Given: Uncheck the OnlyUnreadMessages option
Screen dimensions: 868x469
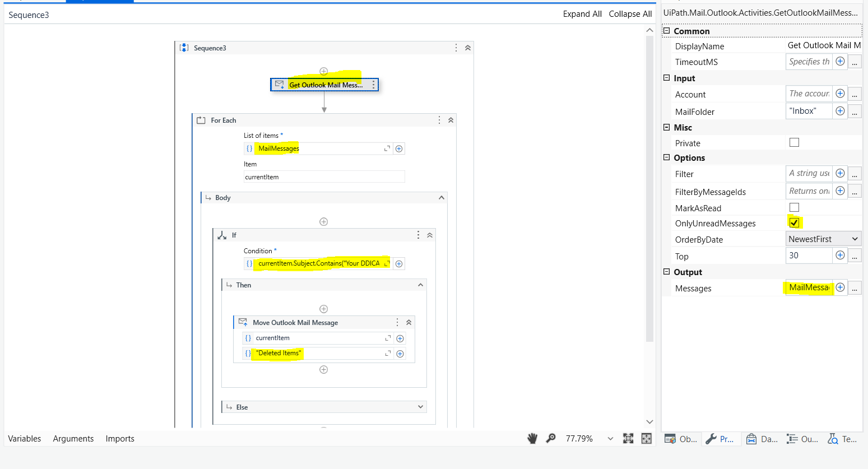Looking at the screenshot, I should click(x=795, y=222).
